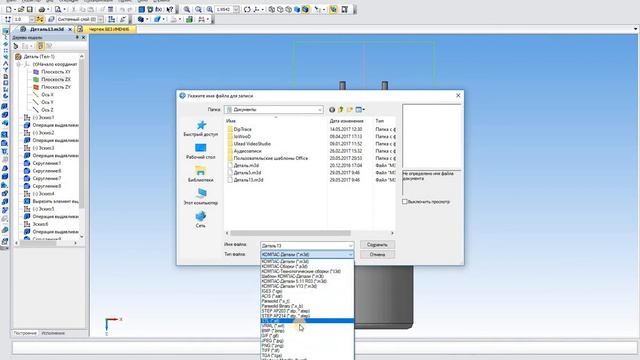Open the Имя файла dropdown arrow
The width and height of the screenshot is (640, 360).
(350, 246)
